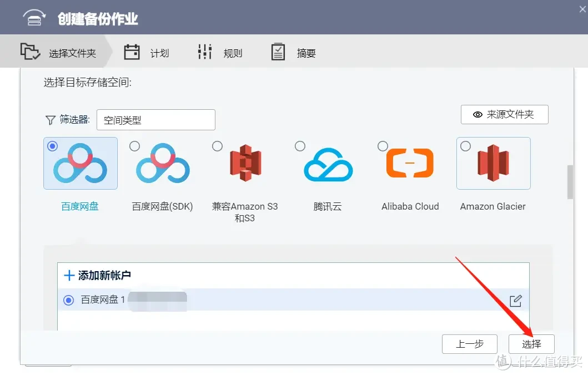Image resolution: width=588 pixels, height=376 pixels.
Task: Select the 百度网盘 cloud logo
Action: [x=81, y=164]
